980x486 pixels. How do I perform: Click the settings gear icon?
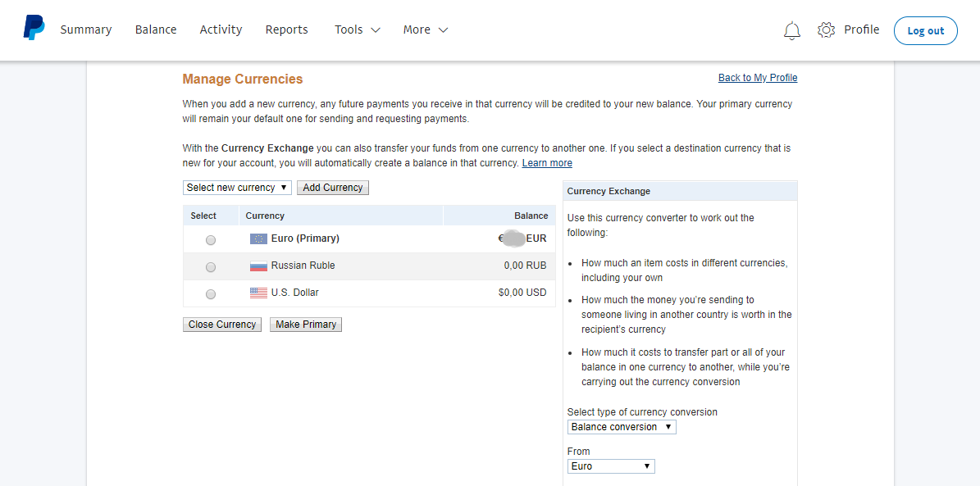pyautogui.click(x=827, y=30)
